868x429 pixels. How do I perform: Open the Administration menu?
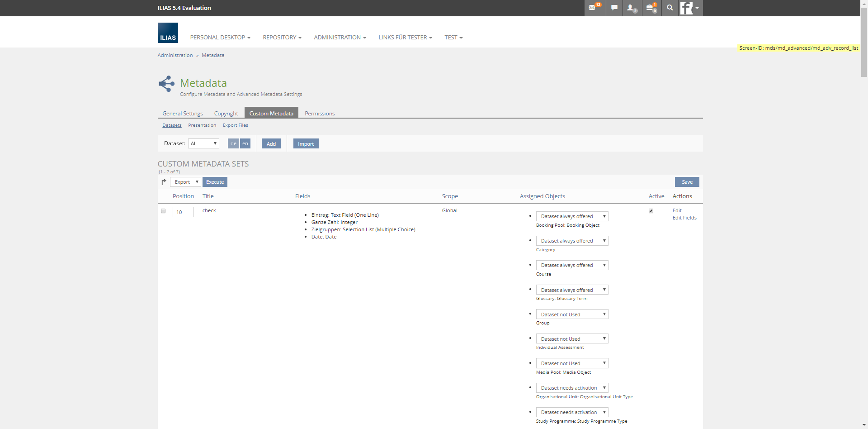pyautogui.click(x=340, y=38)
